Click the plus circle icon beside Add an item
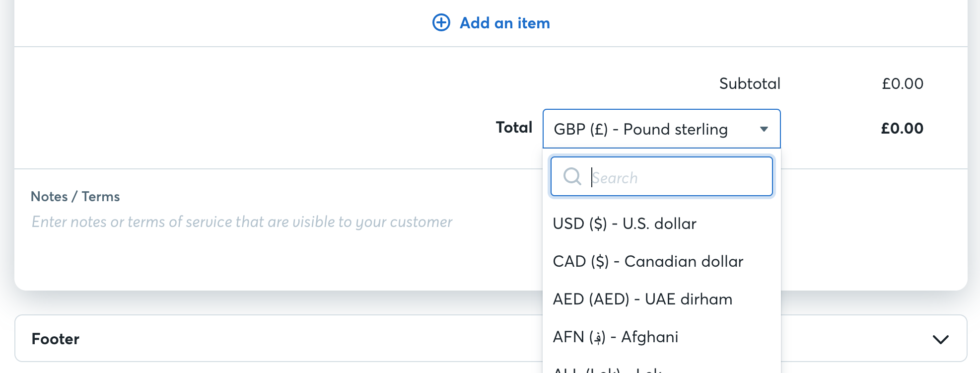 pos(441,23)
